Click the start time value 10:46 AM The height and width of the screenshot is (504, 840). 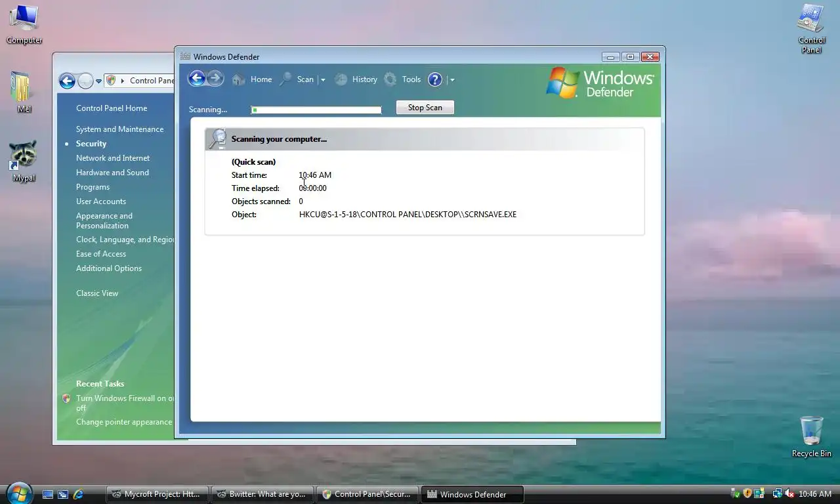(315, 175)
